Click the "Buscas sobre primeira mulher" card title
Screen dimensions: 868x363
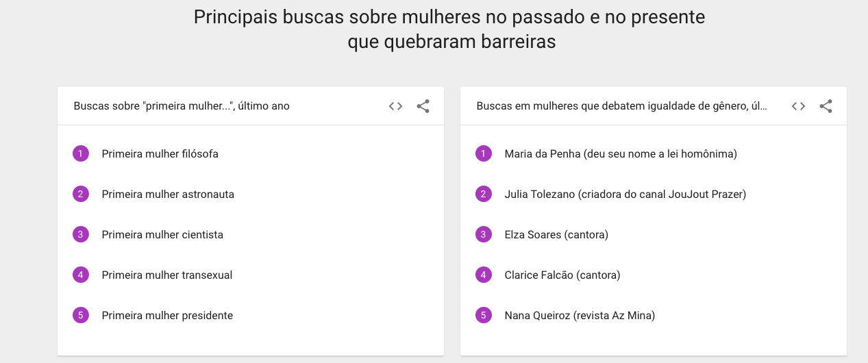tap(182, 106)
